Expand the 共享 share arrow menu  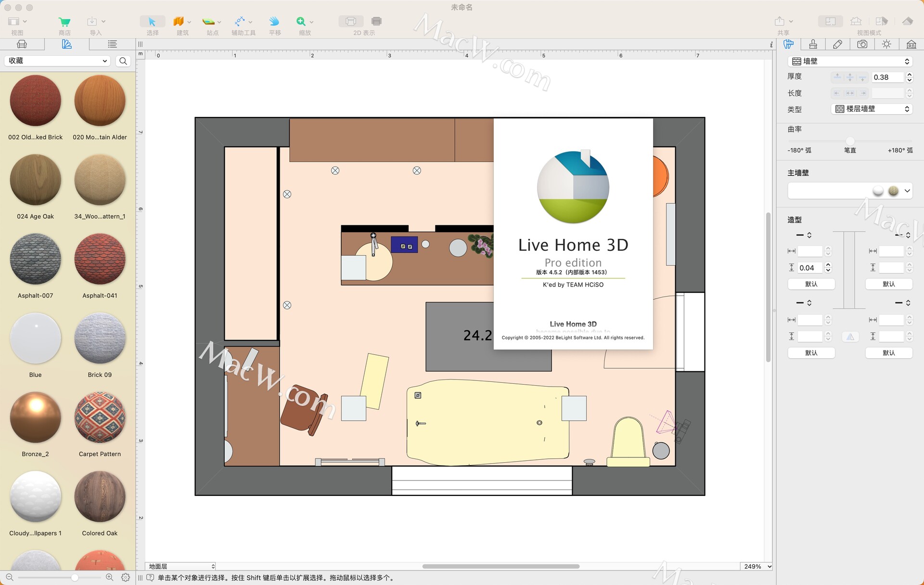pos(791,22)
